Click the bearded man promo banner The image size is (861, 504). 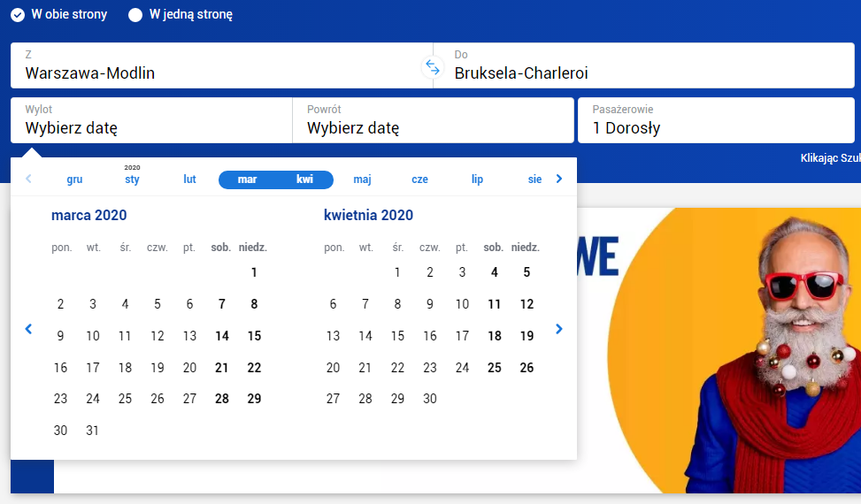point(719,350)
